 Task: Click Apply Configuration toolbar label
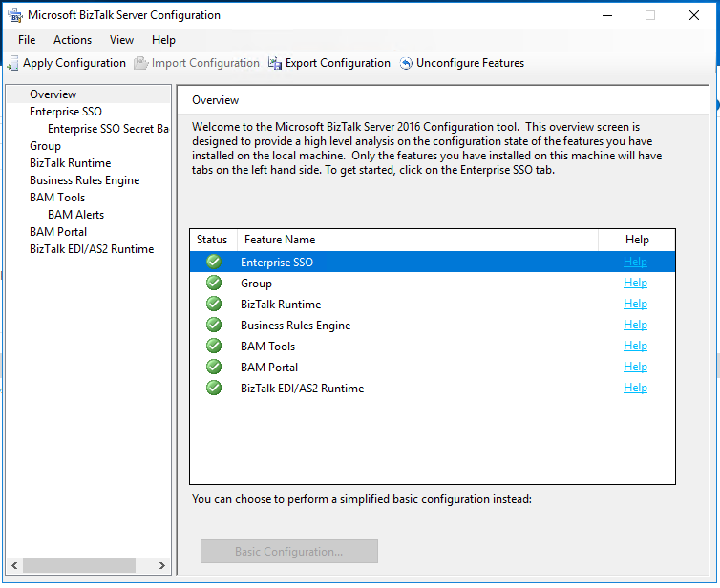tap(74, 63)
